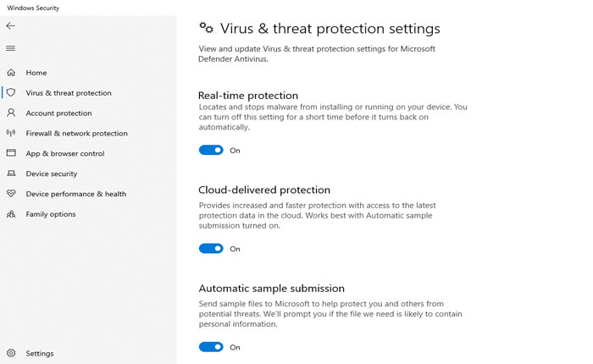This screenshot has height=364, width=593.
Task: Disable the Cloud-delivered protection switch
Action: click(211, 249)
